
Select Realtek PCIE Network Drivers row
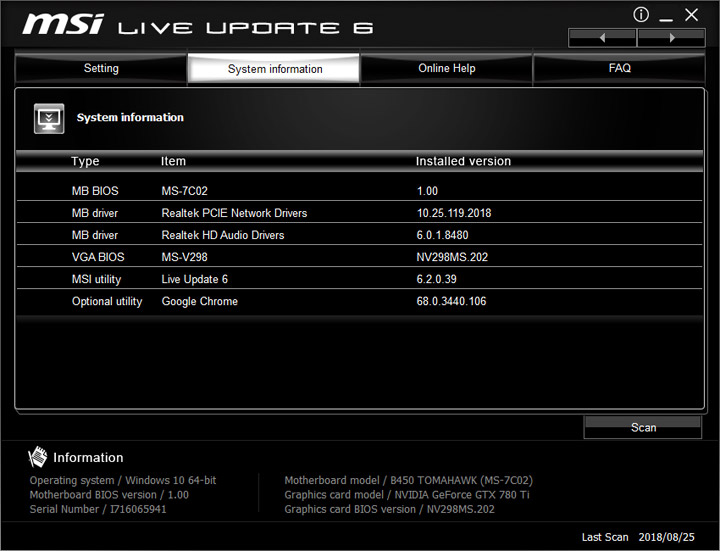(x=360, y=213)
